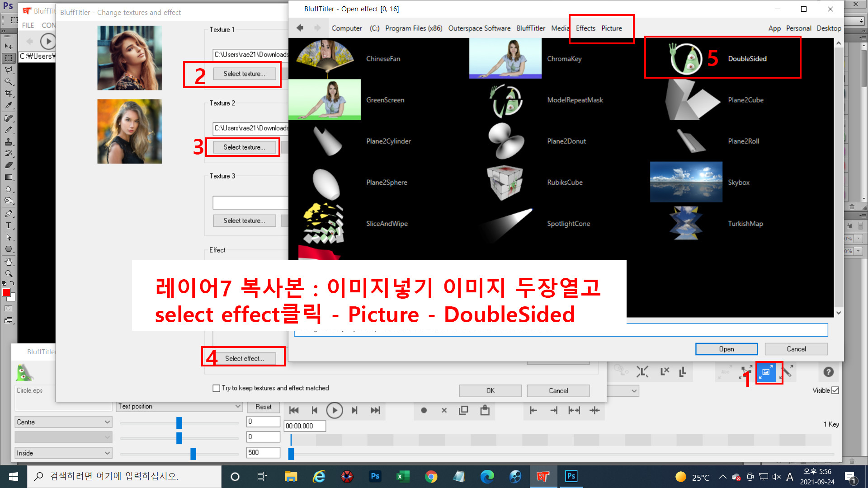The width and height of the screenshot is (868, 488).
Task: Enable 'Try to keep textures and effect matched'
Action: click(217, 388)
